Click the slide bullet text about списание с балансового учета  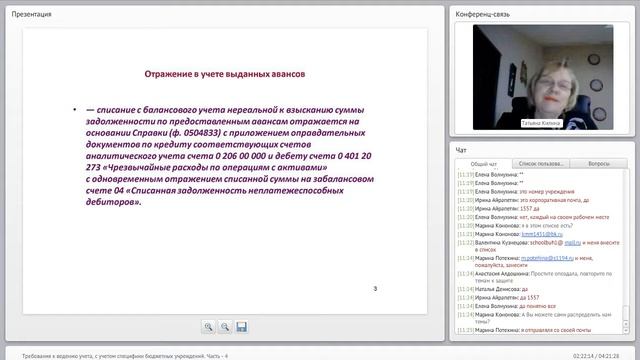pos(229,156)
